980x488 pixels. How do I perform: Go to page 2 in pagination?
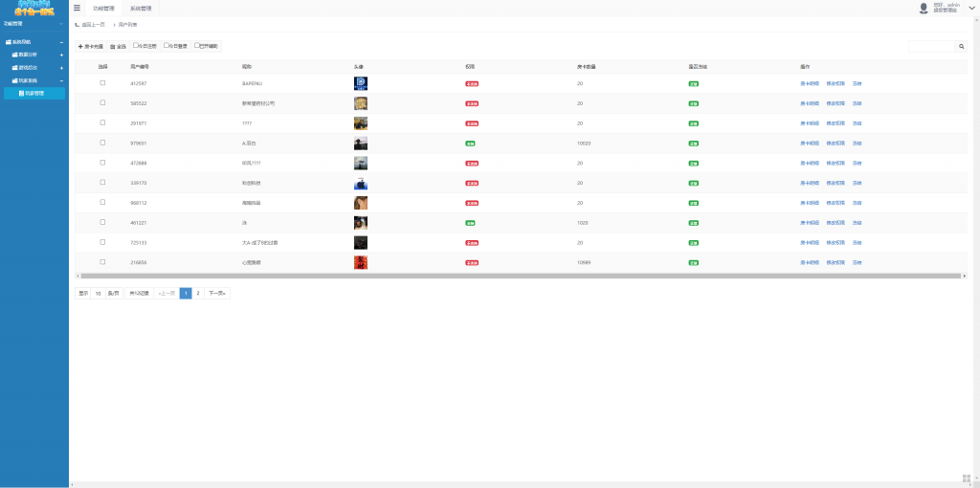point(198,293)
